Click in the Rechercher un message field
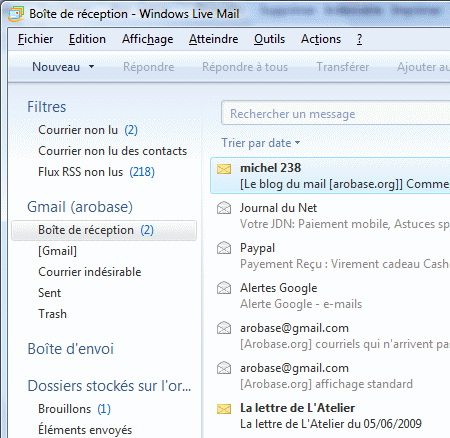Screen dimensions: 450x438 click(336, 114)
